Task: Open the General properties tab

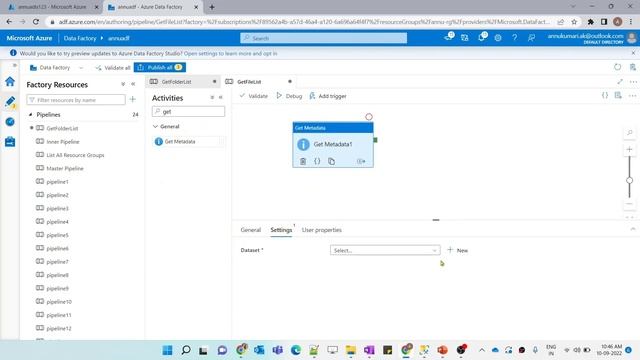Action: click(x=251, y=230)
